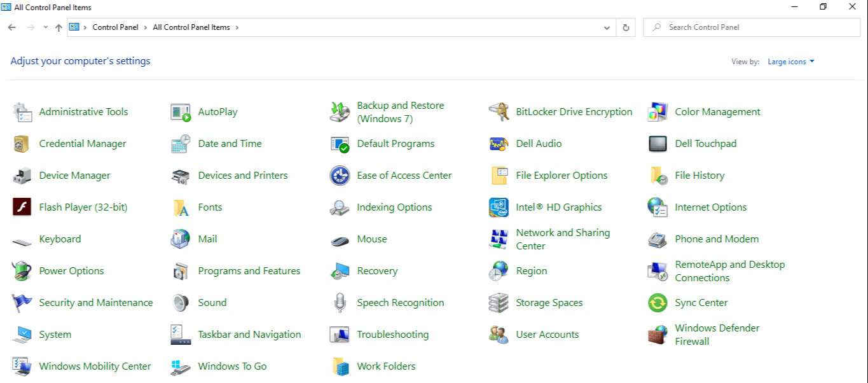The image size is (868, 383).
Task: Select All Control Panel Items breadcrumb segment
Action: click(x=191, y=27)
